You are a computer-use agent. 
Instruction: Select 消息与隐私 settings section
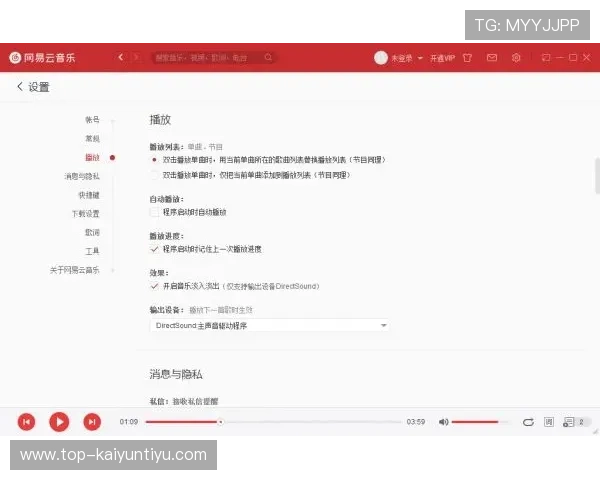pyautogui.click(x=82, y=176)
